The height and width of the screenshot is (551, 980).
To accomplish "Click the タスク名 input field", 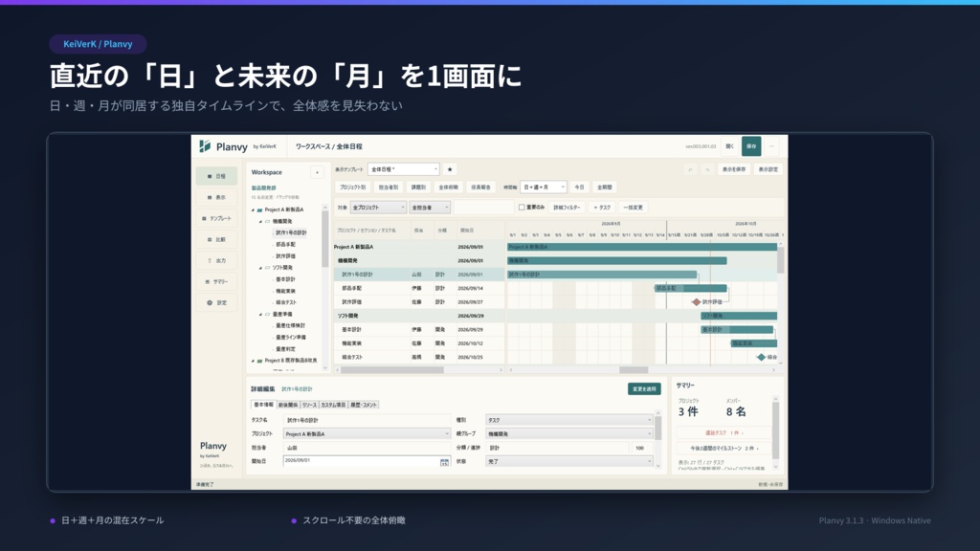I will 367,421.
